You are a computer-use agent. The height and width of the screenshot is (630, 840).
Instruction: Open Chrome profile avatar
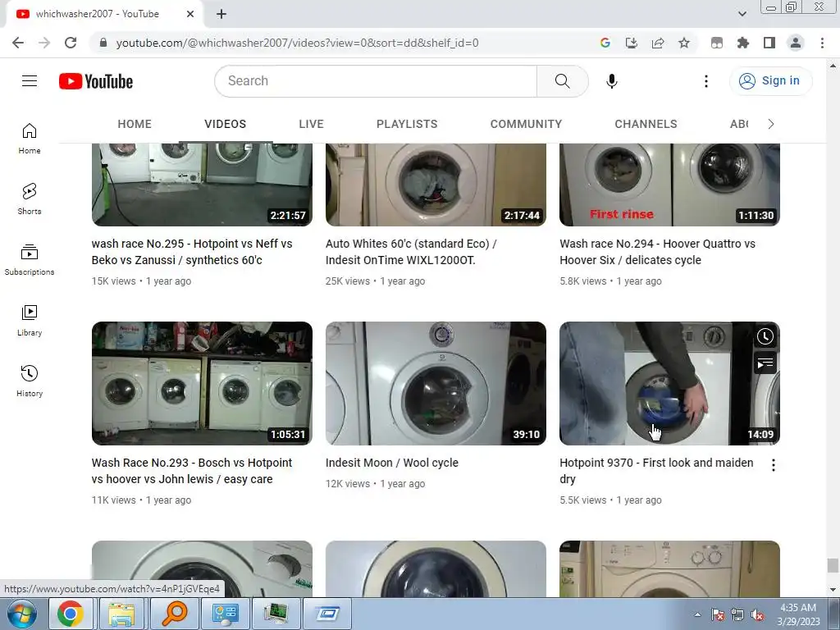pyautogui.click(x=796, y=43)
